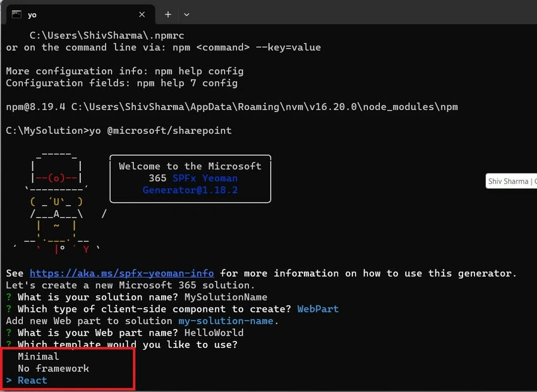Click the 'or on the command line via' line
537x392 pixels.
(x=164, y=47)
